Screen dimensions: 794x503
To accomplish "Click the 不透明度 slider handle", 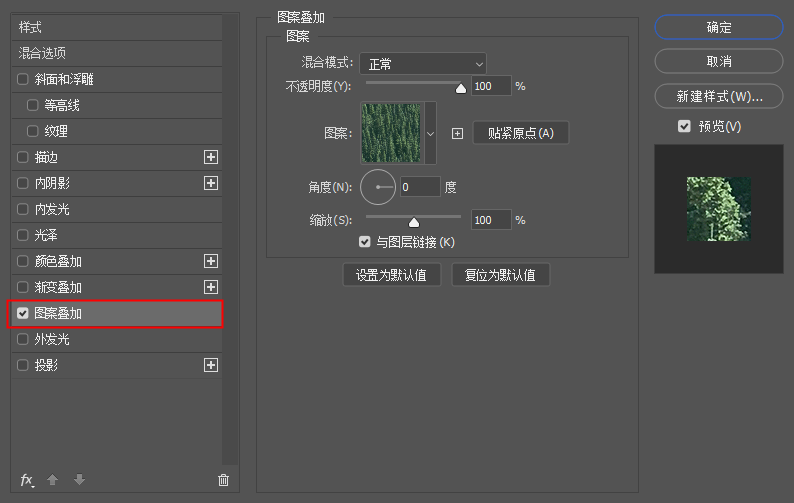I will tap(461, 89).
